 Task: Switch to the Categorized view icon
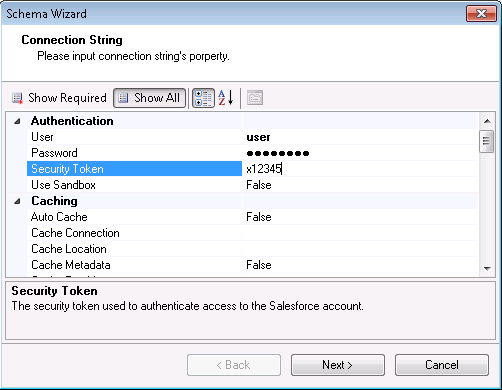point(203,98)
